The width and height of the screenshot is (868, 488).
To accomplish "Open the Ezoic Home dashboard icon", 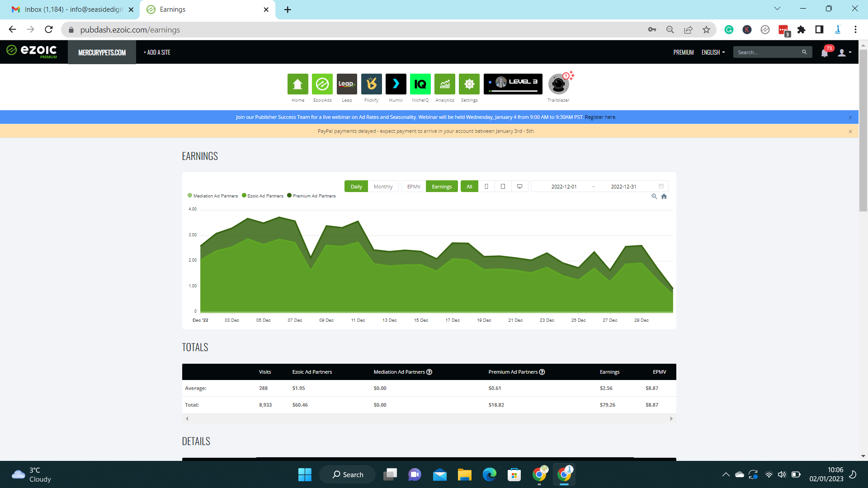I will (297, 84).
